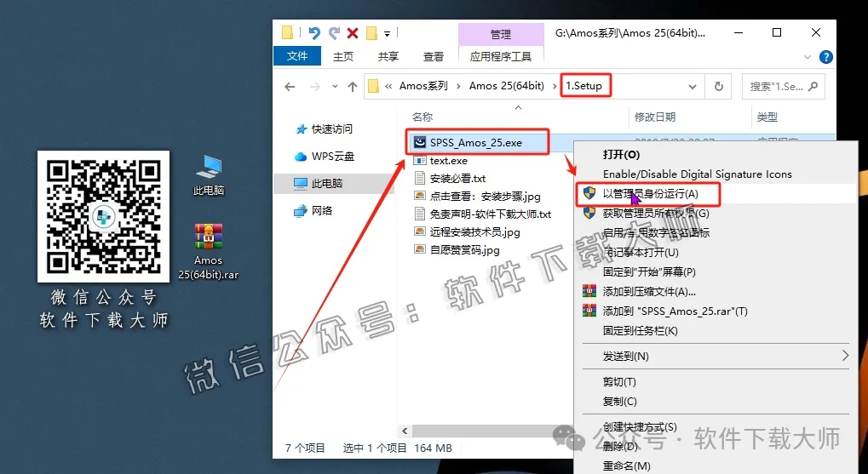Select 网络 in navigation pane

[322, 210]
